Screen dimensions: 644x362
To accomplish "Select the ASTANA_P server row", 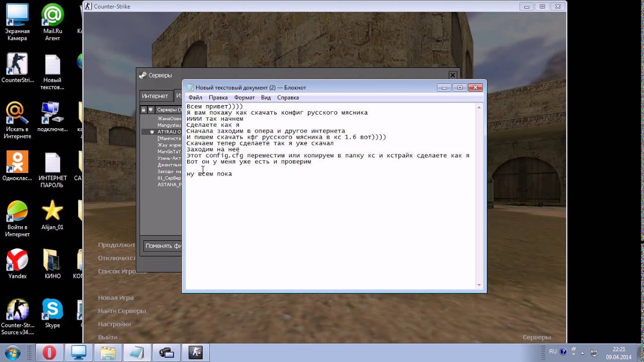I will point(161,185).
